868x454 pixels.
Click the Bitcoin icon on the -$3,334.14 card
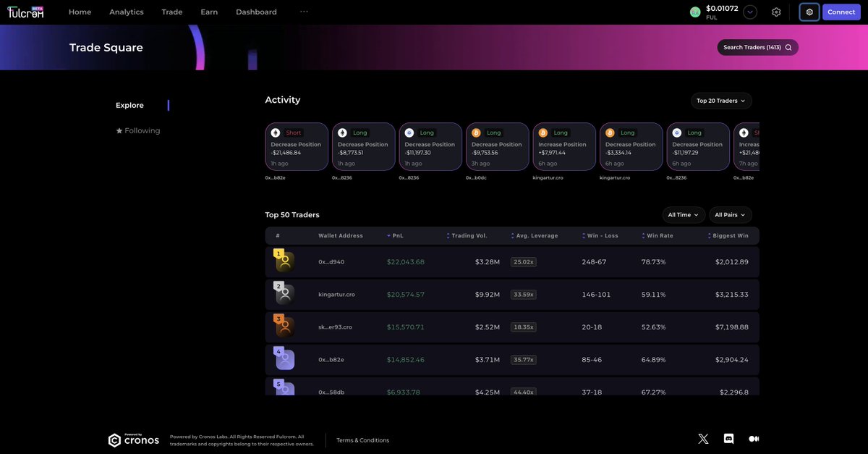click(610, 133)
